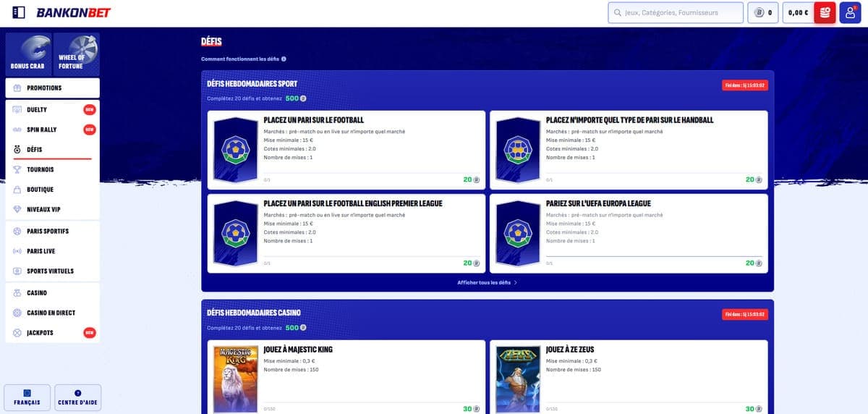Click the sport challenges Fini dans timer badge
Image resolution: width=868 pixels, height=414 pixels.
coord(745,85)
